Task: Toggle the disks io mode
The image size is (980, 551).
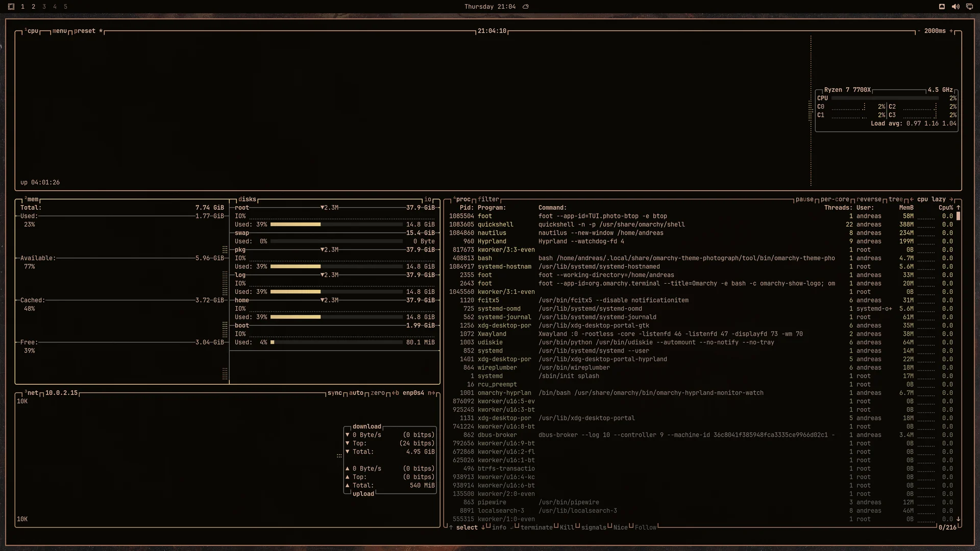Action: (428, 199)
